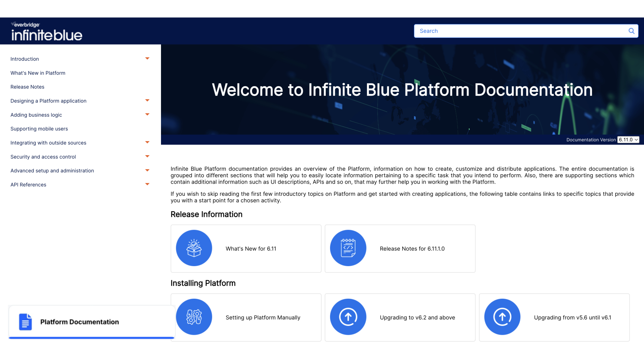Open Adding business logic topic
Screen dimensions: 644x362
coord(36,115)
